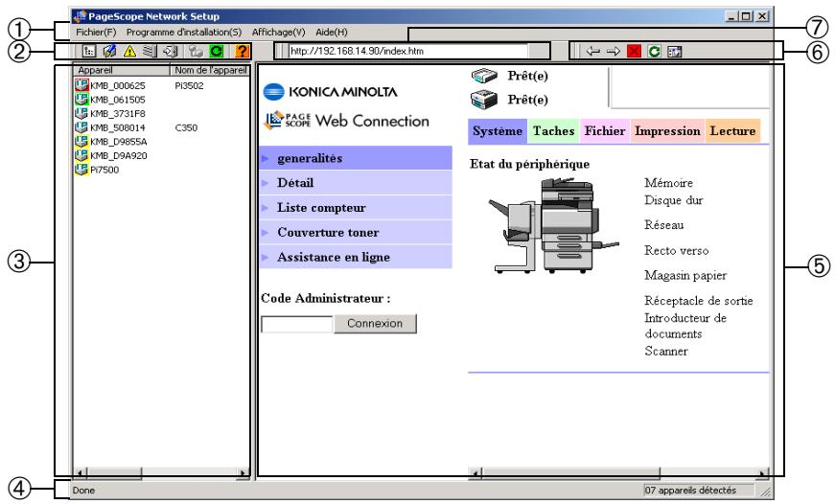Click the right arrow of device list scrollbar
The width and height of the screenshot is (835, 504).
coord(243,472)
